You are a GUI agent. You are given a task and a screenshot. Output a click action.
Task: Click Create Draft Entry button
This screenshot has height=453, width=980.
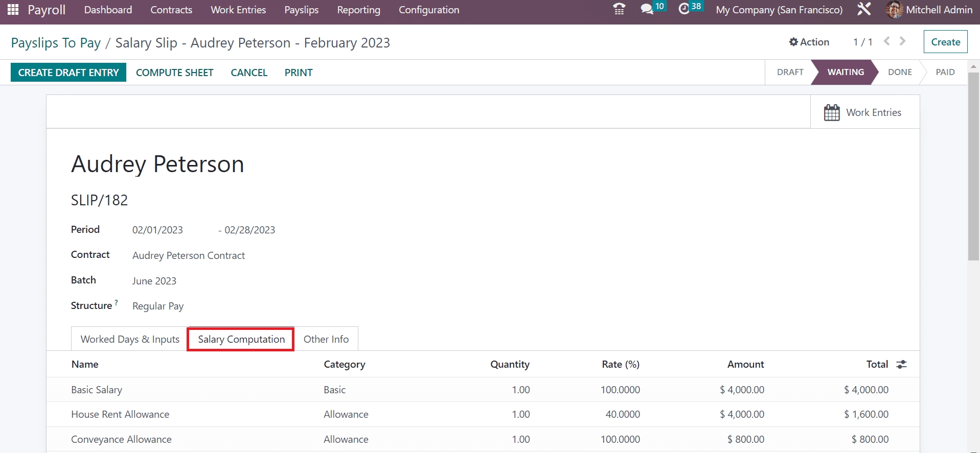69,73
